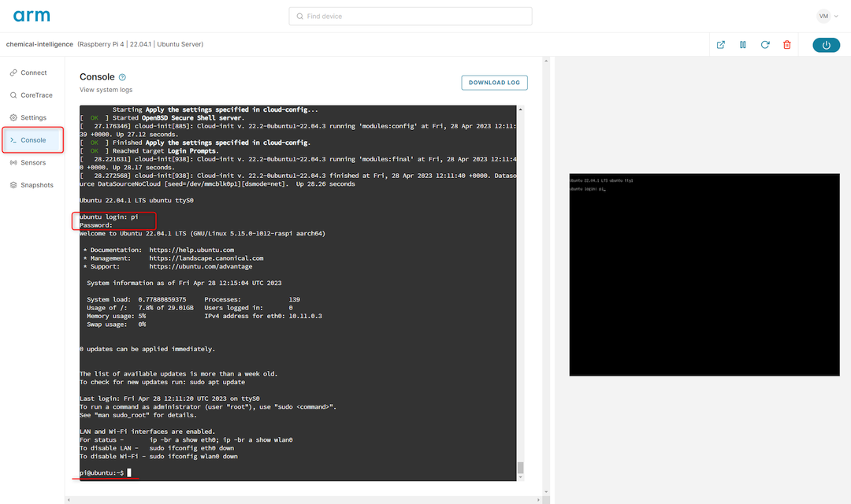Toggle device power with the power button
This screenshot has height=504, width=851.
826,45
